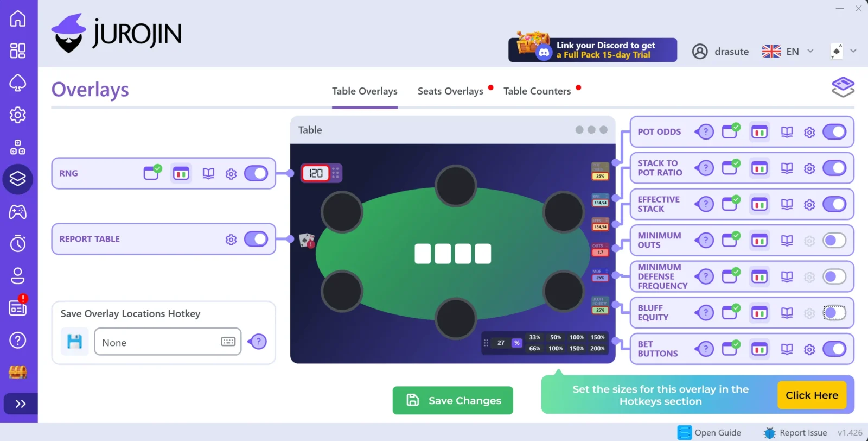Switch to the Table Overlays tab
This screenshot has height=441, width=868.
[365, 91]
